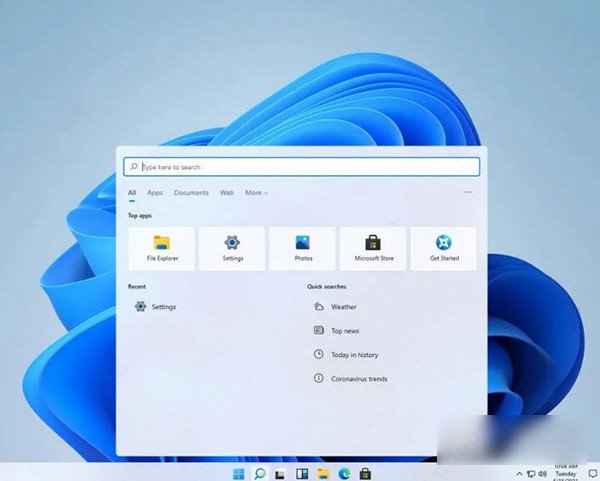
Task: Switch to the Apps search tab
Action: click(155, 193)
